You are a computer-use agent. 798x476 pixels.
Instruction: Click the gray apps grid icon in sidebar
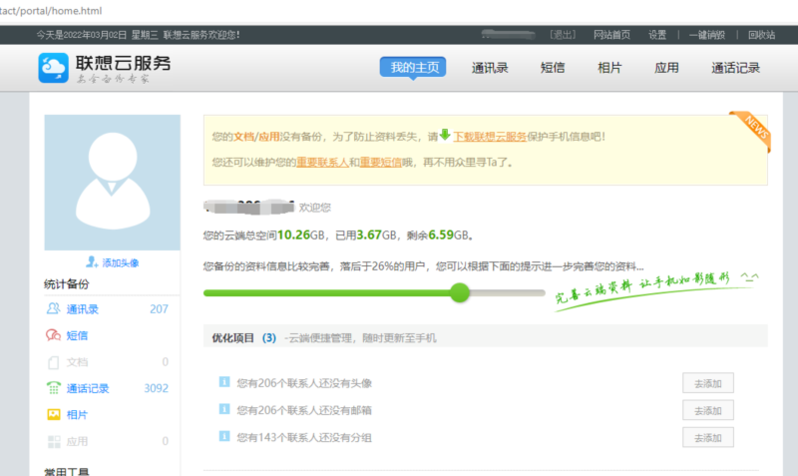pyautogui.click(x=54, y=441)
